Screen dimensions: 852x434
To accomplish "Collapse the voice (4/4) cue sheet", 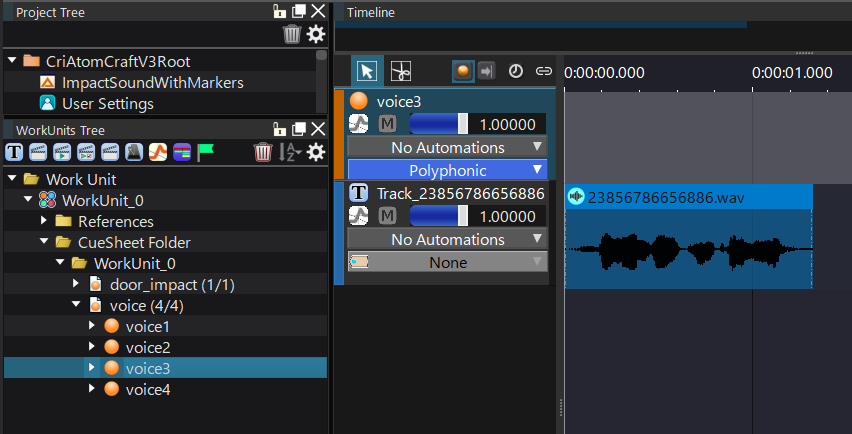I will (x=76, y=305).
